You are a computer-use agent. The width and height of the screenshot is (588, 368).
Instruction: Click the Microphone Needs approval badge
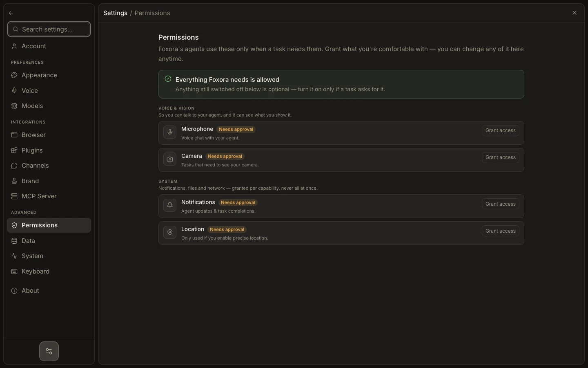click(x=236, y=130)
